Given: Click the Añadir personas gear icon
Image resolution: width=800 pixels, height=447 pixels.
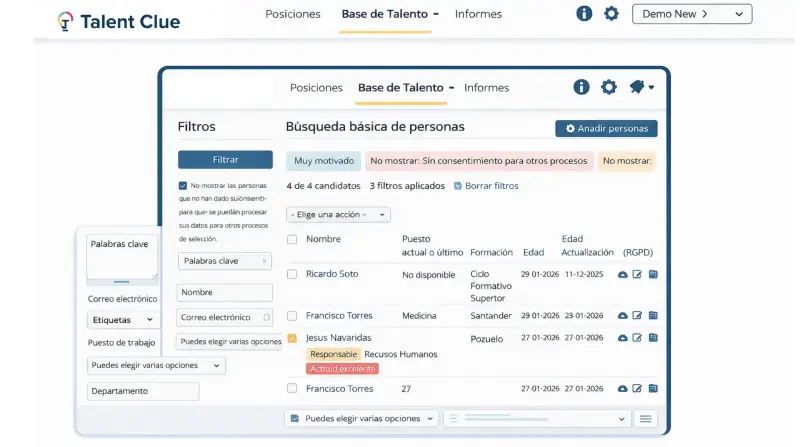Looking at the screenshot, I should pos(570,129).
